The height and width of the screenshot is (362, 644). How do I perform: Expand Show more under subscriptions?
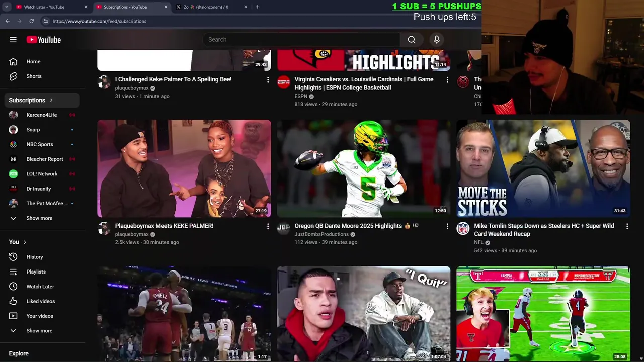point(42,218)
